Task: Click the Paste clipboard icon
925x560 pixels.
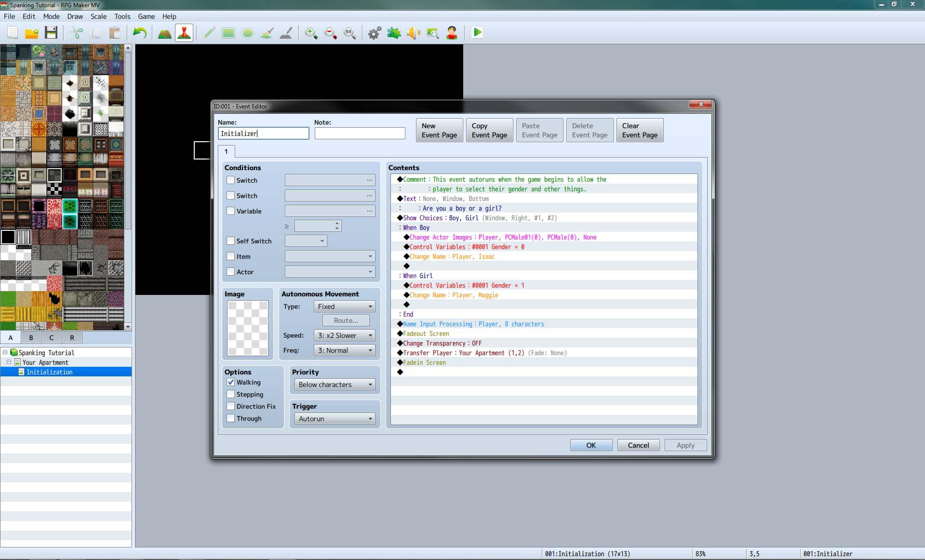Action: point(115,33)
